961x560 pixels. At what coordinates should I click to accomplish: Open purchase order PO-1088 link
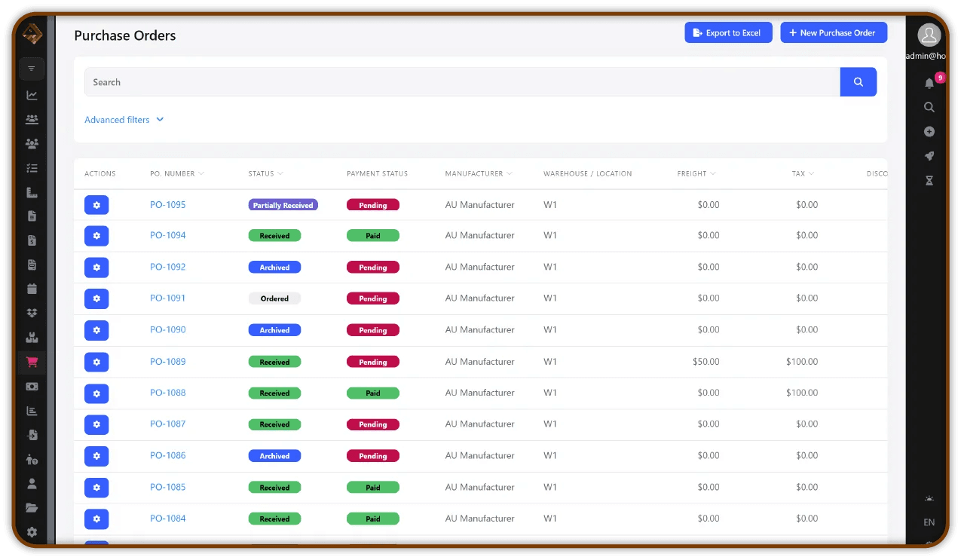(x=167, y=393)
